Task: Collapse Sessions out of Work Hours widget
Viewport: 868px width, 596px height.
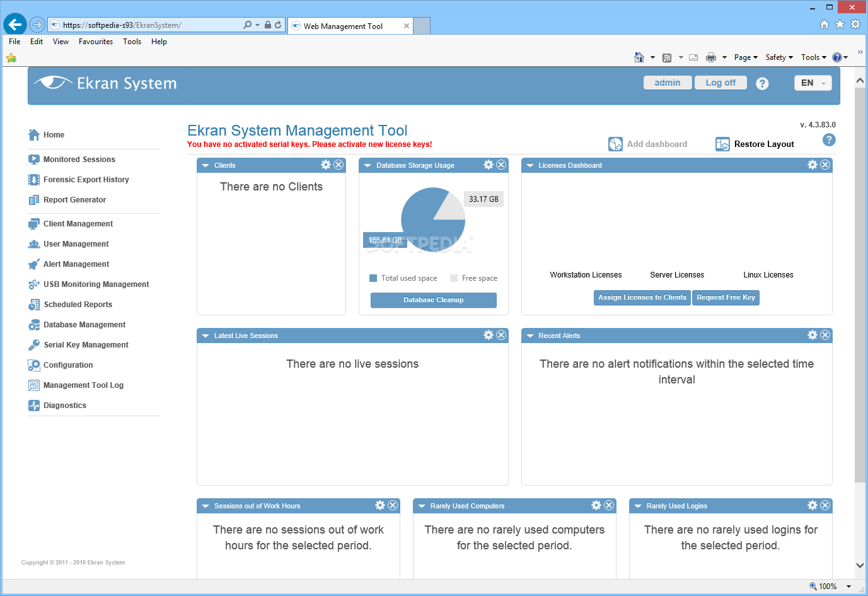Action: (205, 506)
